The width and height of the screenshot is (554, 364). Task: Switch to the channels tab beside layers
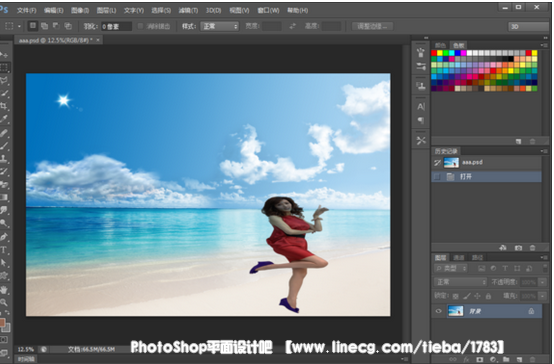click(x=459, y=258)
